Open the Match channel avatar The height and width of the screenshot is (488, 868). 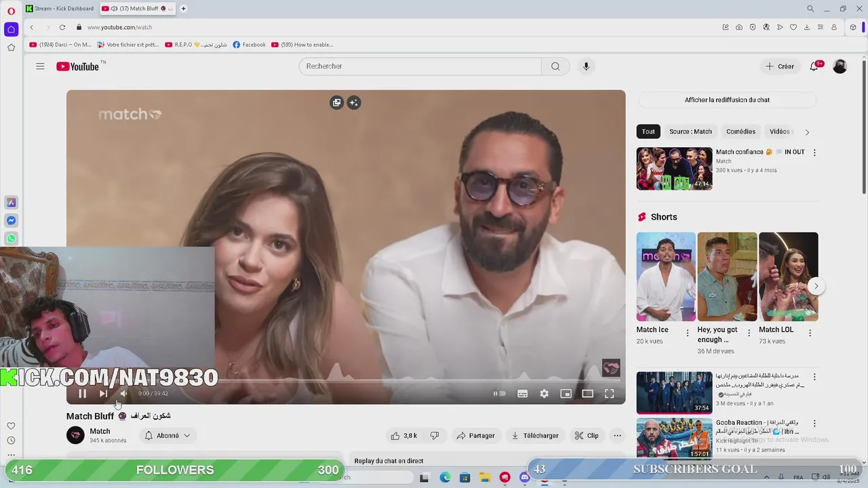click(75, 435)
